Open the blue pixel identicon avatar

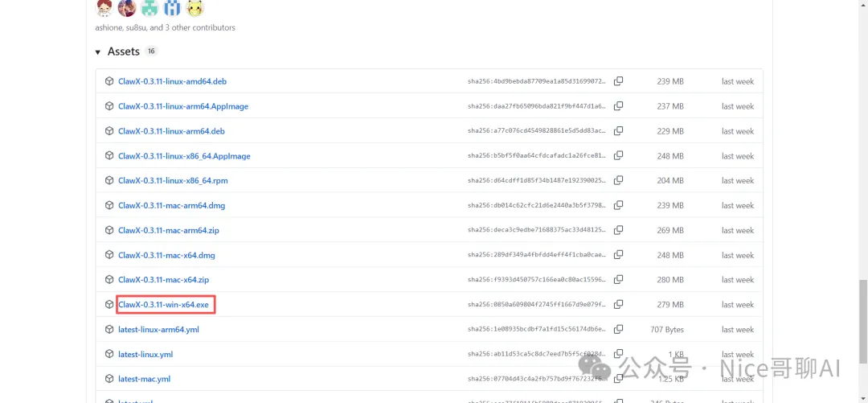tap(172, 7)
